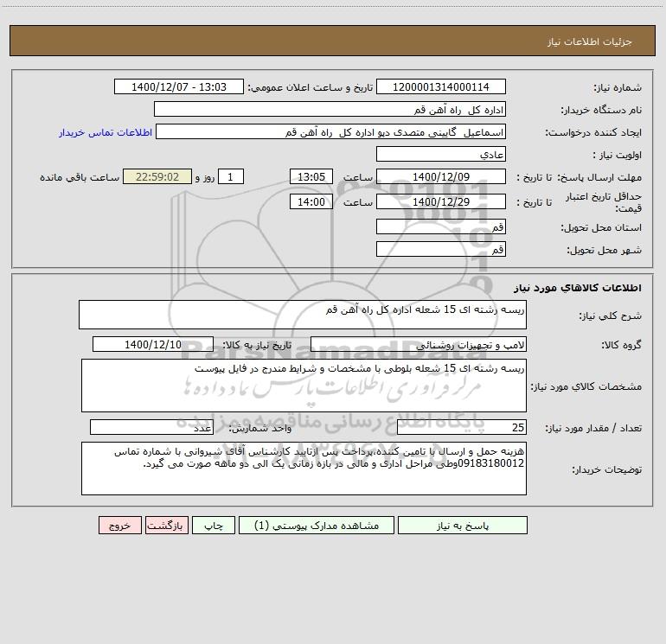Click the goods need date 1400/12/10

point(153,344)
